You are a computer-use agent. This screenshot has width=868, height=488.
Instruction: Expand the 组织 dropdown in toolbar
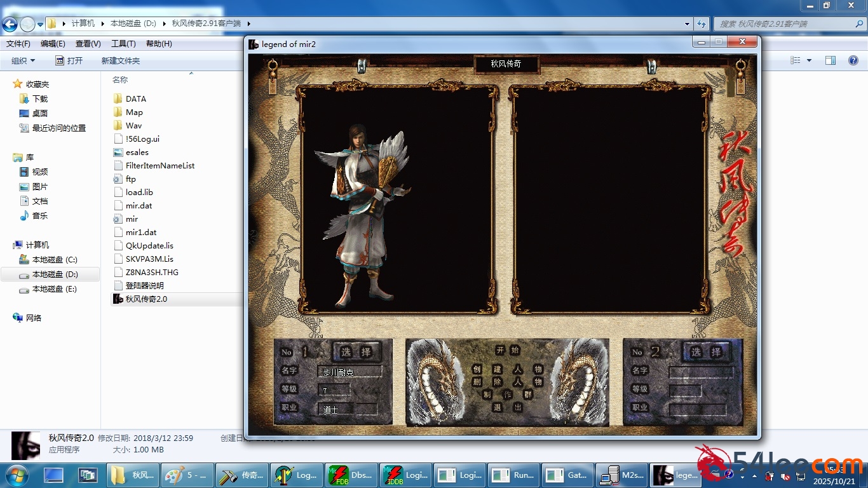click(x=24, y=61)
